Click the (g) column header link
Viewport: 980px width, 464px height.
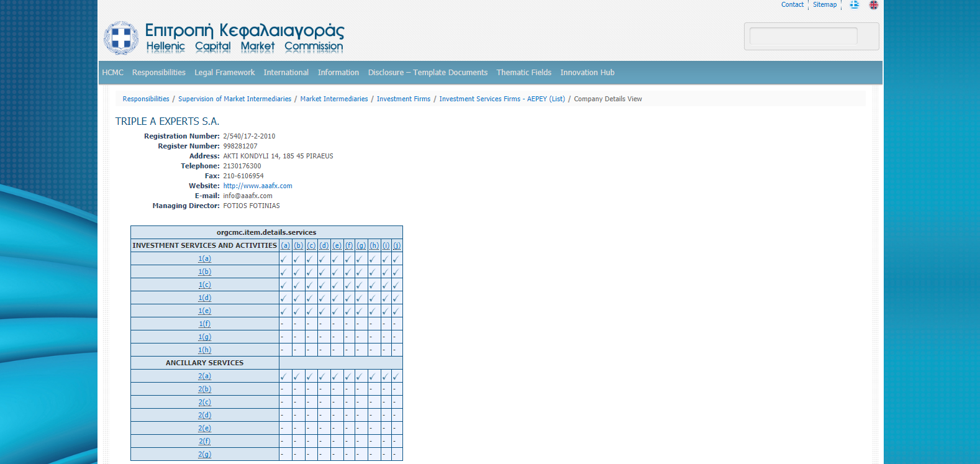361,245
